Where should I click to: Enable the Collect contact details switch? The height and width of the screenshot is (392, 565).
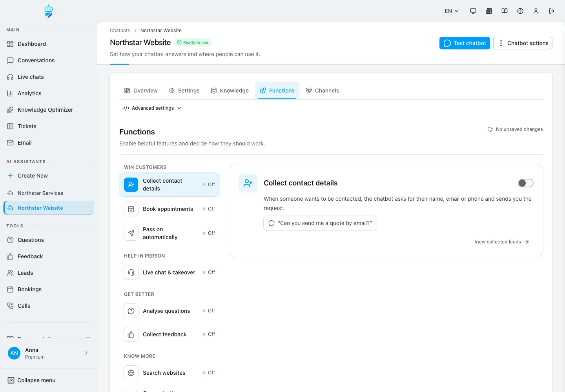coord(526,183)
